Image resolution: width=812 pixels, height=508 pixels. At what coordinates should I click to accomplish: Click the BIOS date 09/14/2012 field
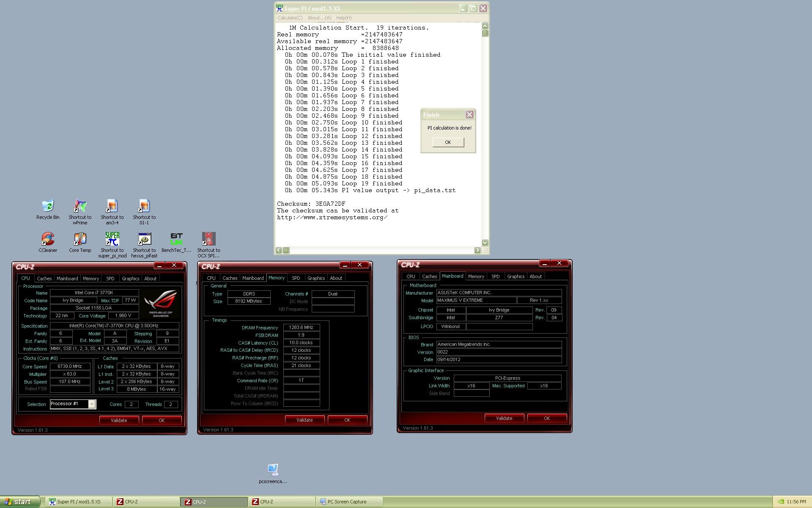pyautogui.click(x=499, y=359)
